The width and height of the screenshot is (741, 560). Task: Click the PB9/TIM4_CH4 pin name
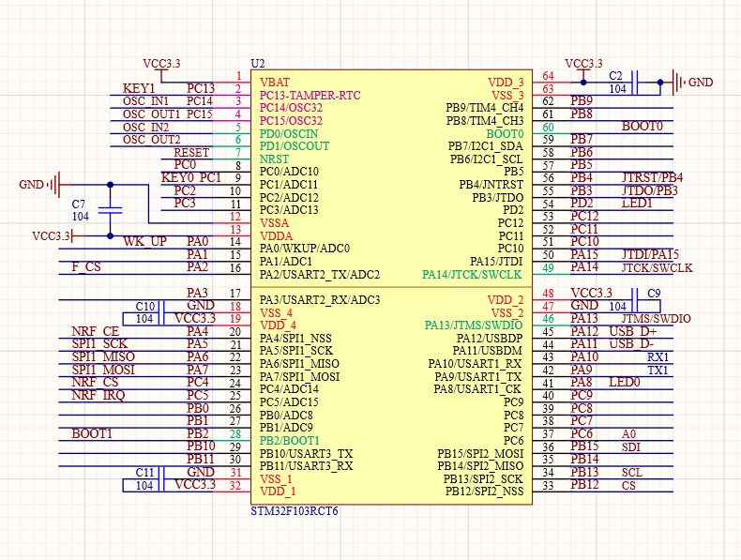click(x=484, y=108)
